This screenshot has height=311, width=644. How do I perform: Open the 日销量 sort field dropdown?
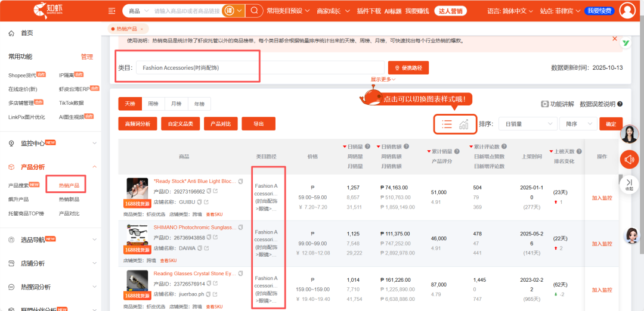pyautogui.click(x=528, y=124)
